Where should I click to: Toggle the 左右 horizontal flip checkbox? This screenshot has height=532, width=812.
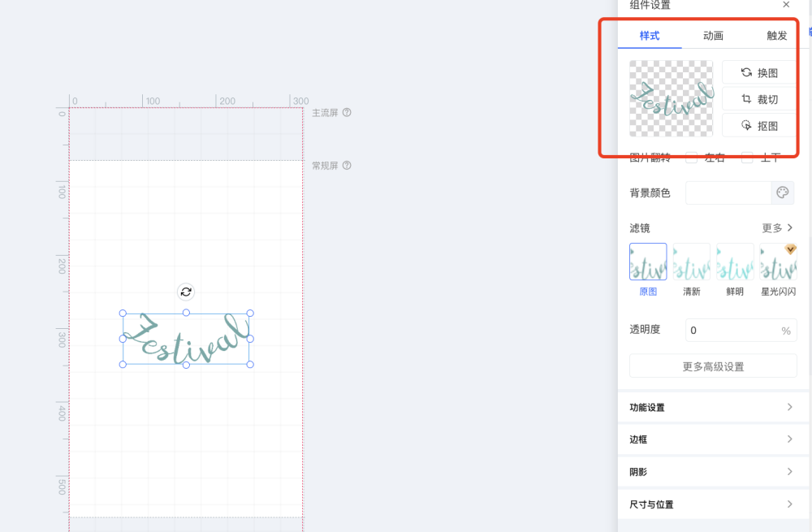(x=692, y=158)
